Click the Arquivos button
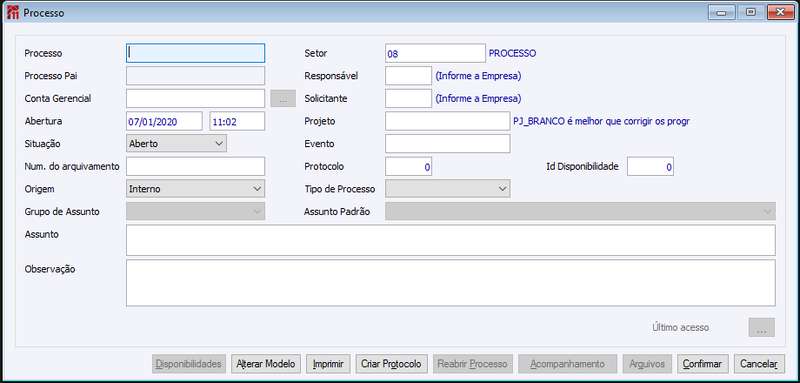800x383 pixels. tap(647, 364)
